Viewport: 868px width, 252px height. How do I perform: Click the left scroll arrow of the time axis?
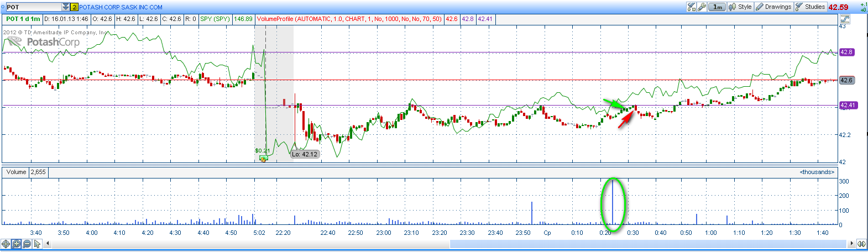point(48,244)
